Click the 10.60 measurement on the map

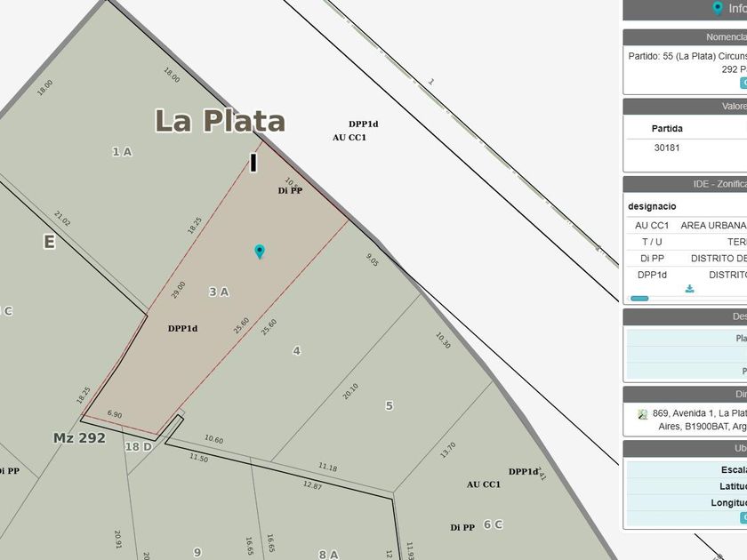[213, 439]
